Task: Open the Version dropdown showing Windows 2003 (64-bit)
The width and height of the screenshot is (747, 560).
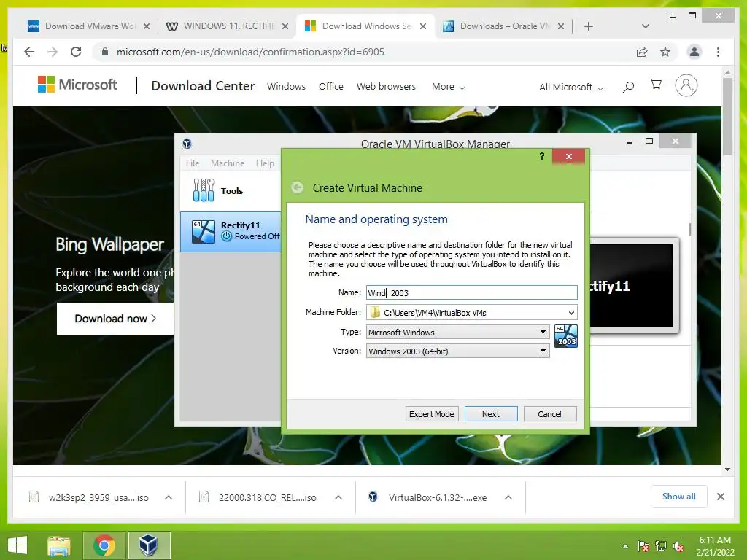Action: (457, 351)
